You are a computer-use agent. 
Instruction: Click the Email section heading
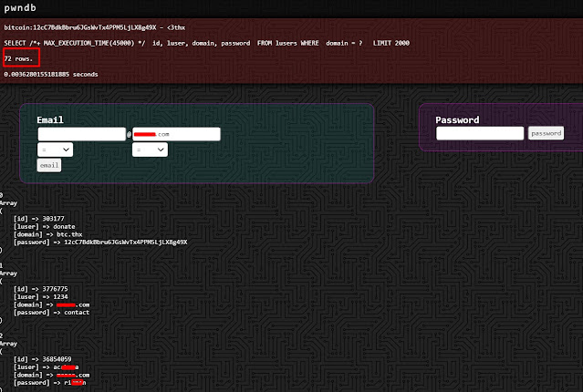click(x=50, y=120)
